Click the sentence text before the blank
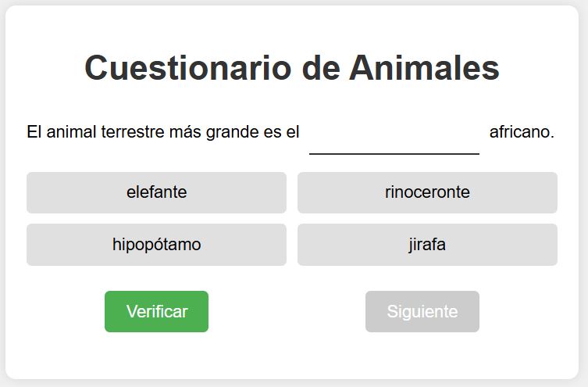 point(162,132)
